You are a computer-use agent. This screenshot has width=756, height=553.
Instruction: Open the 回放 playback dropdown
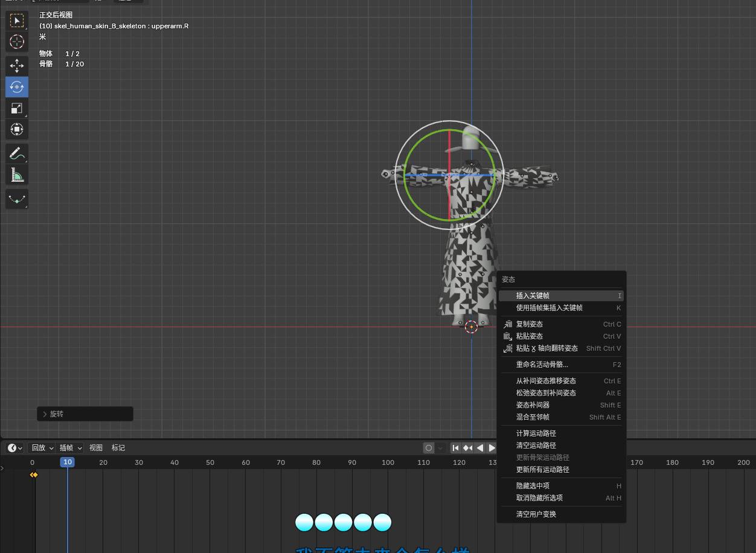[x=42, y=448]
